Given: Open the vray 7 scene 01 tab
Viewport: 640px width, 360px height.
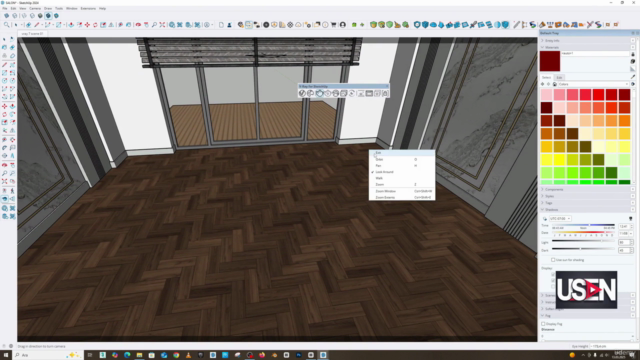Looking at the screenshot, I should click(x=32, y=33).
